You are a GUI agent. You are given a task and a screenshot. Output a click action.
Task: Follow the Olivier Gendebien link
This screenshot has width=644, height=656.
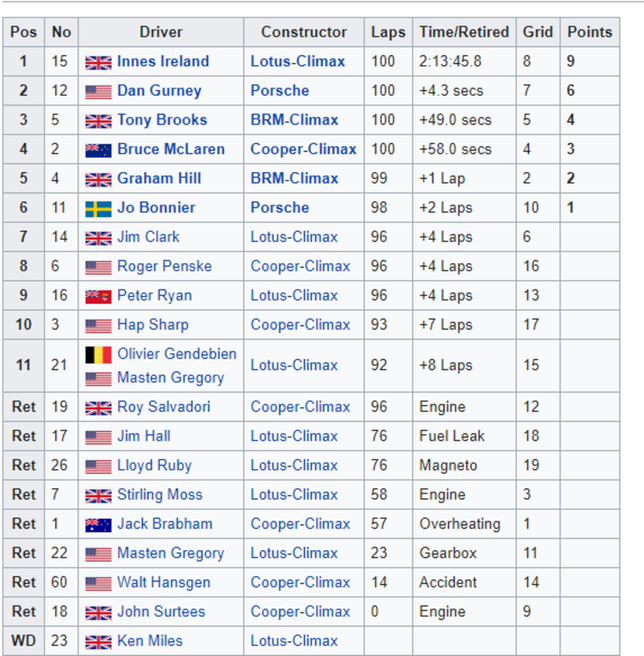click(x=177, y=353)
